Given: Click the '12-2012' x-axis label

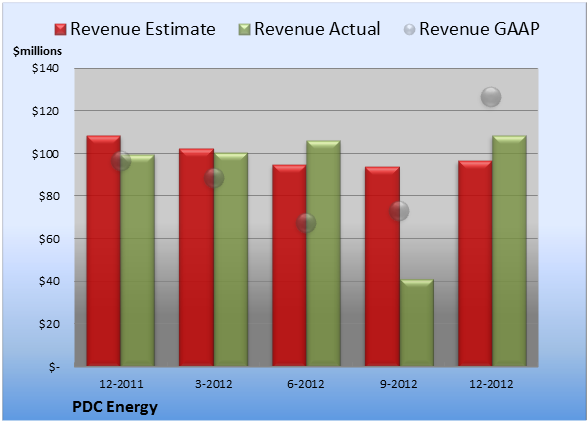Looking at the screenshot, I should (491, 384).
